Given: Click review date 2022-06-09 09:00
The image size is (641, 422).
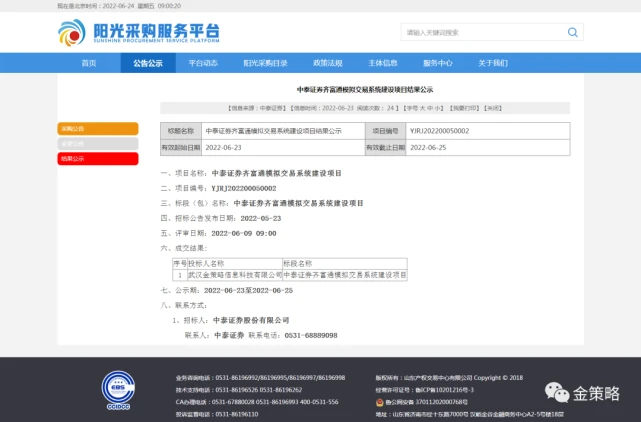Looking at the screenshot, I should [x=244, y=233].
